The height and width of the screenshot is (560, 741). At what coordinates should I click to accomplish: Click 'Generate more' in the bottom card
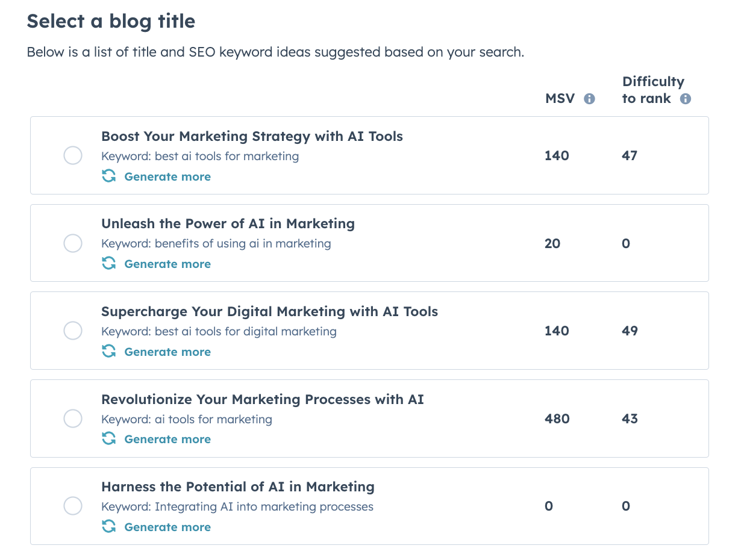click(x=167, y=526)
